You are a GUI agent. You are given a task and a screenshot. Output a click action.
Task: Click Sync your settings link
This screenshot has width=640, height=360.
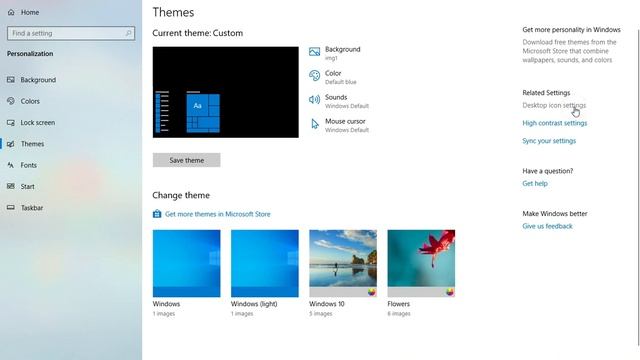tap(549, 141)
